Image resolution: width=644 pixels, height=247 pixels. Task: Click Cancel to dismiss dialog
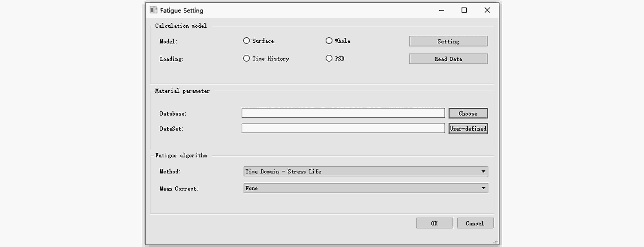tap(475, 223)
